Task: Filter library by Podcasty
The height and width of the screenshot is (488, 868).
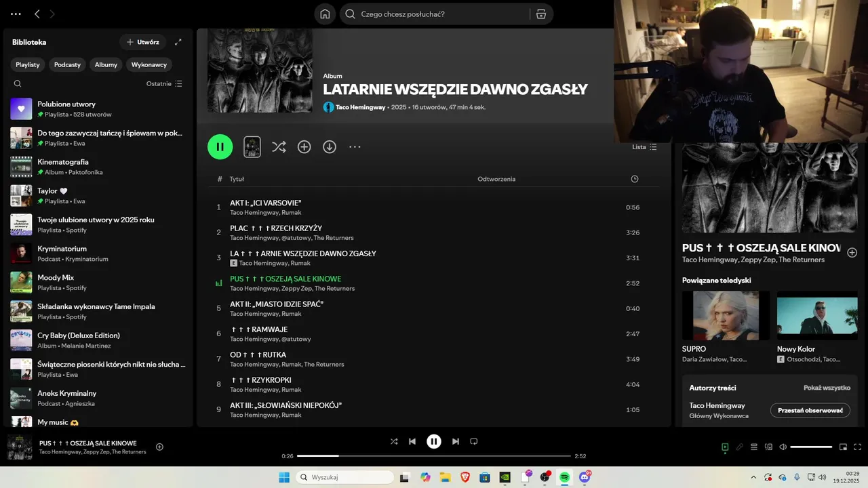Action: [67, 64]
